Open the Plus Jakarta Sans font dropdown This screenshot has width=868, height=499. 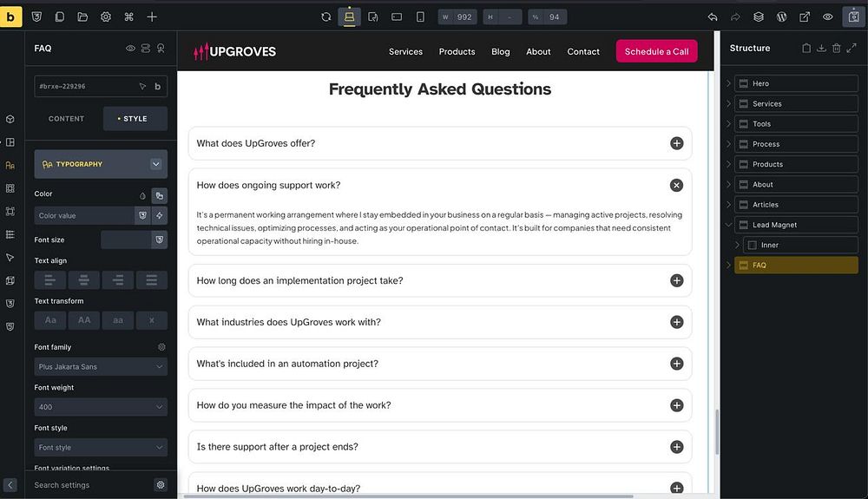tap(101, 367)
